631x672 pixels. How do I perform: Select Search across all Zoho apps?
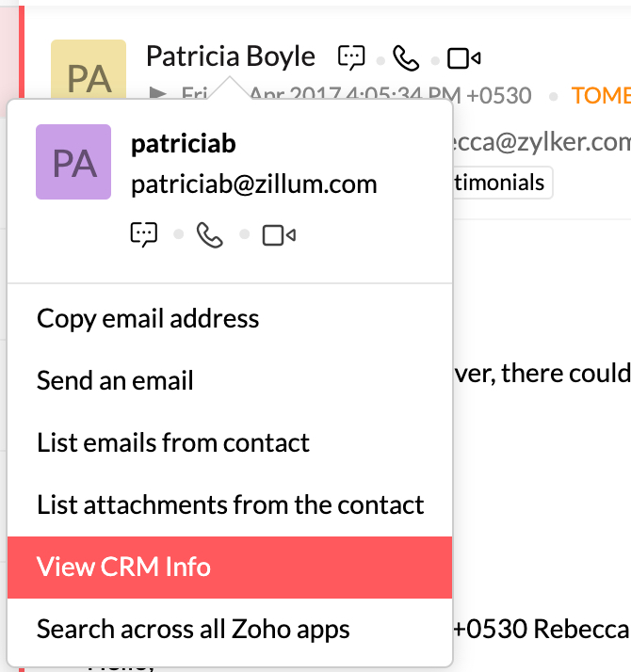pos(193,629)
